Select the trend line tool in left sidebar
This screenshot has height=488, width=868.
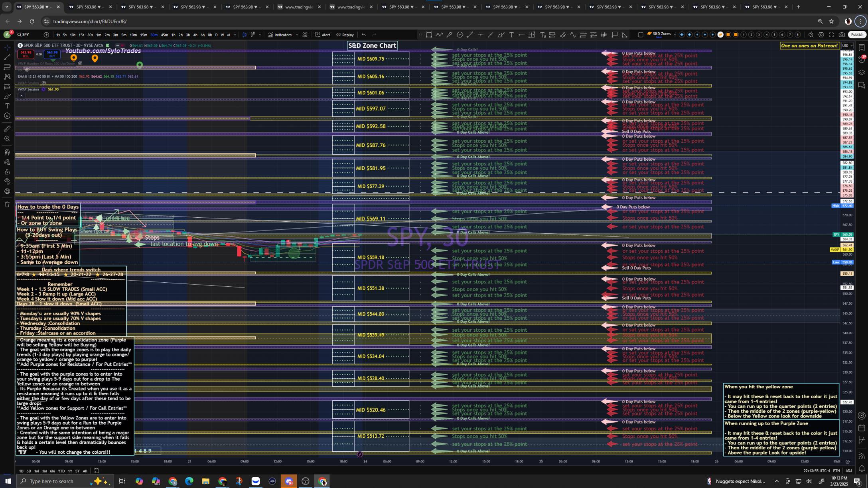coord(7,57)
